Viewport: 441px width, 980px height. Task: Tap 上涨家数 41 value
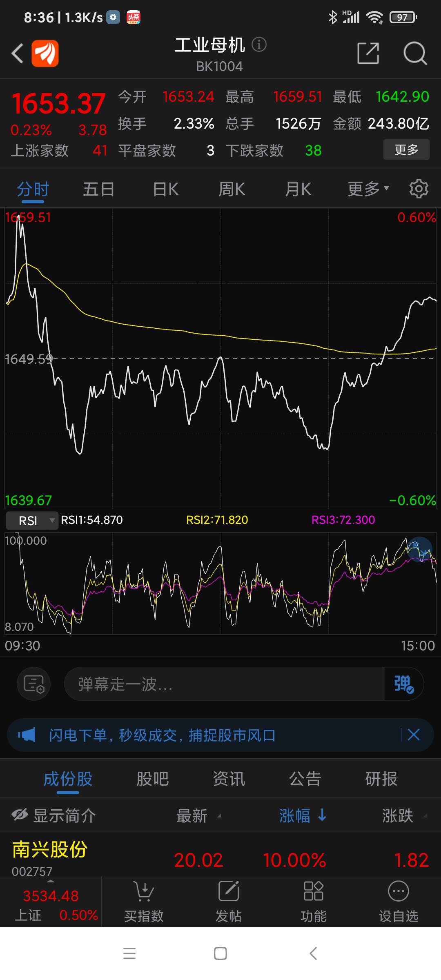point(100,150)
